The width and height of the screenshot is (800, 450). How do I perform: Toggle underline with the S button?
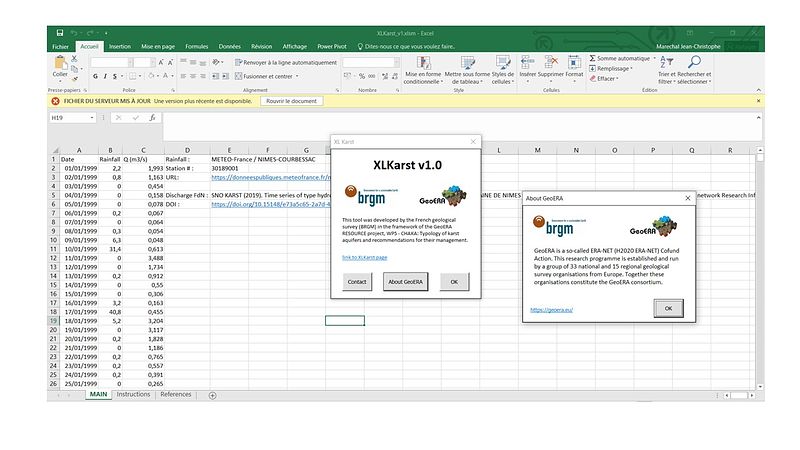[115, 76]
